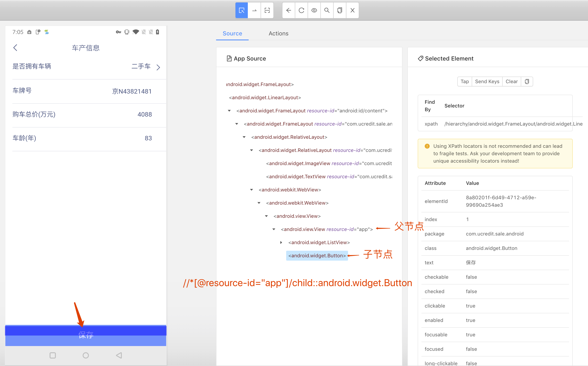Collapse the resource-id app View node
The image size is (588, 366).
tap(274, 229)
